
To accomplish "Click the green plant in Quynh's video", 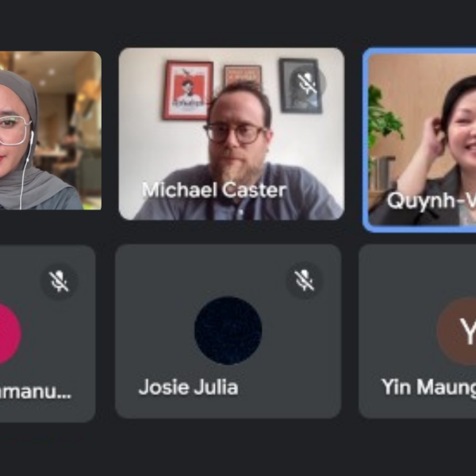I will [384, 121].
